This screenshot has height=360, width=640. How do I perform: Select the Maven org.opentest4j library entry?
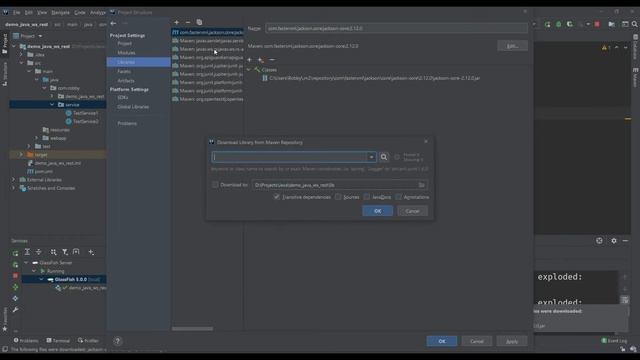(x=207, y=99)
